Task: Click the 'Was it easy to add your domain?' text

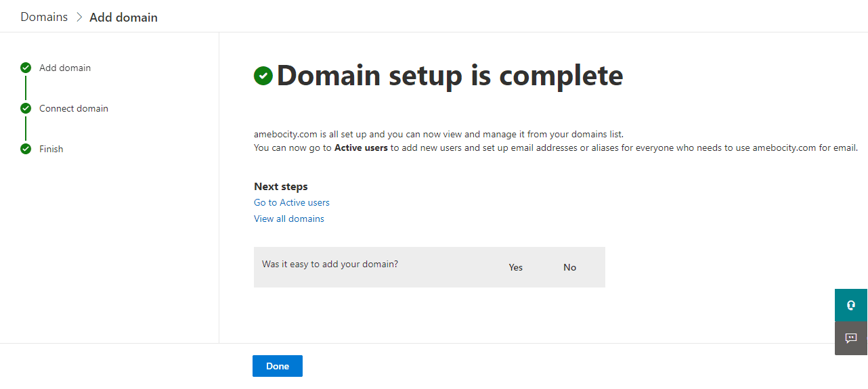Action: tap(330, 264)
